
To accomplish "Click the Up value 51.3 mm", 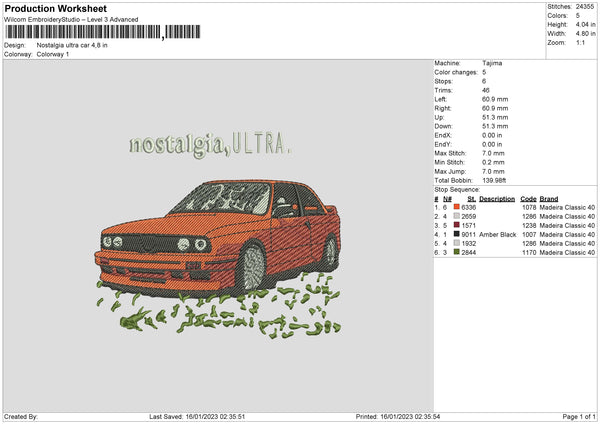I will 495,117.
